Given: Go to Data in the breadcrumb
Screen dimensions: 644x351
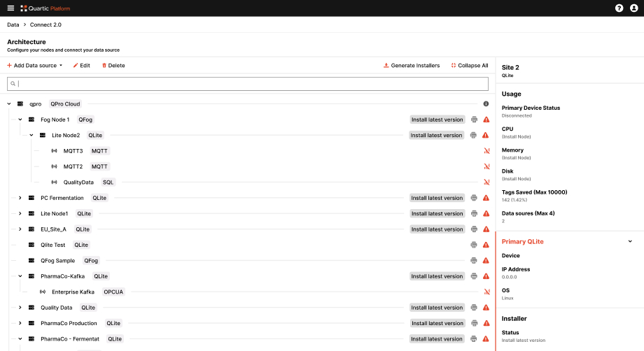Looking at the screenshot, I should point(13,24).
